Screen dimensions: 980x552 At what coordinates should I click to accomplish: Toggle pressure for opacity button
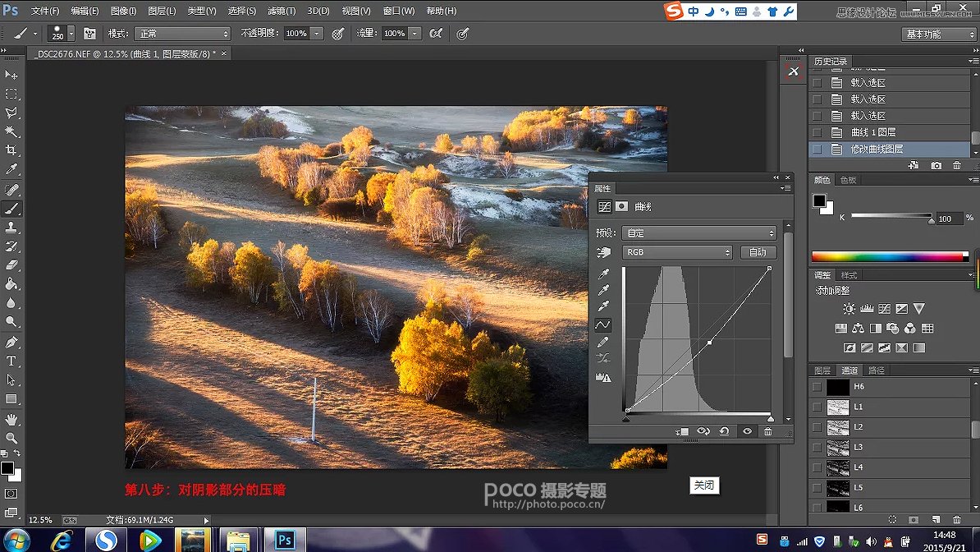click(338, 33)
